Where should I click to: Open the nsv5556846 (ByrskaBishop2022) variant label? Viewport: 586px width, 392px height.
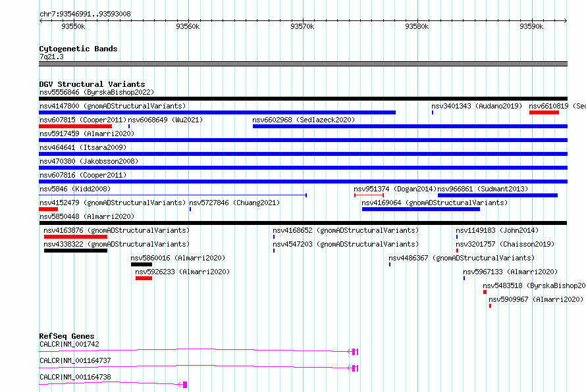coord(97,92)
